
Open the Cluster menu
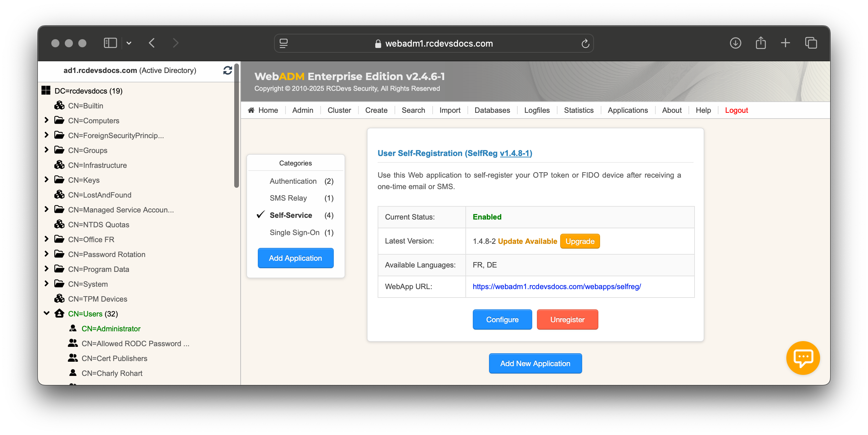(339, 110)
